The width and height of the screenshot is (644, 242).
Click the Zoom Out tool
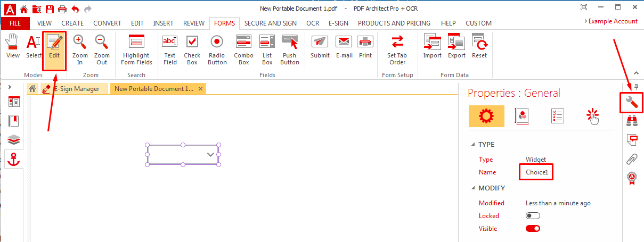coord(102,49)
